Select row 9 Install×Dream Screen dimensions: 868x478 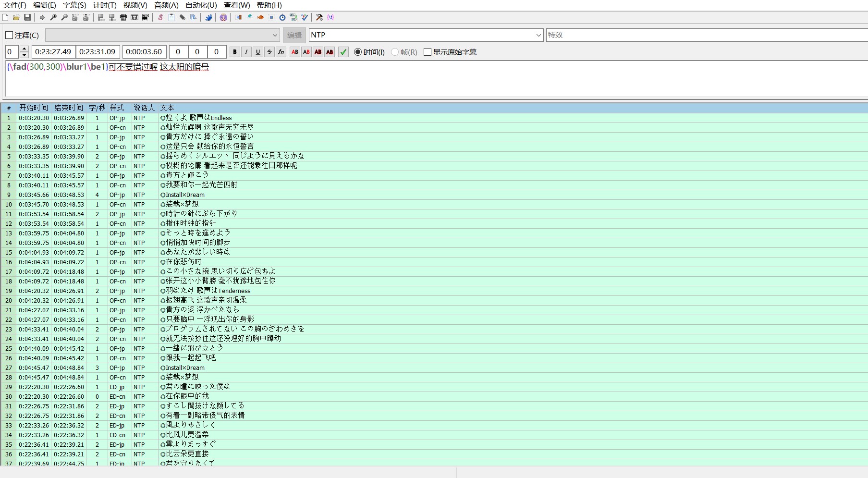[x=434, y=195]
